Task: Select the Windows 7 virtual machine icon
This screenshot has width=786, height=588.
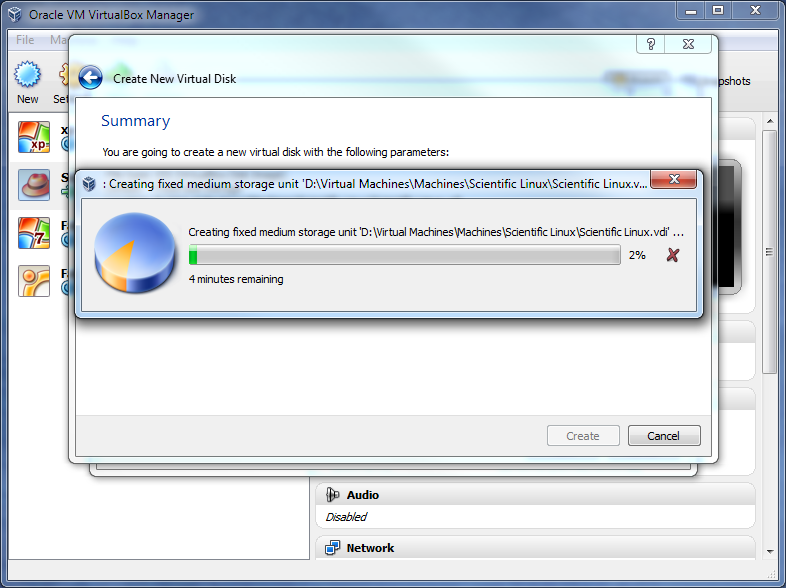Action: pyautogui.click(x=34, y=233)
